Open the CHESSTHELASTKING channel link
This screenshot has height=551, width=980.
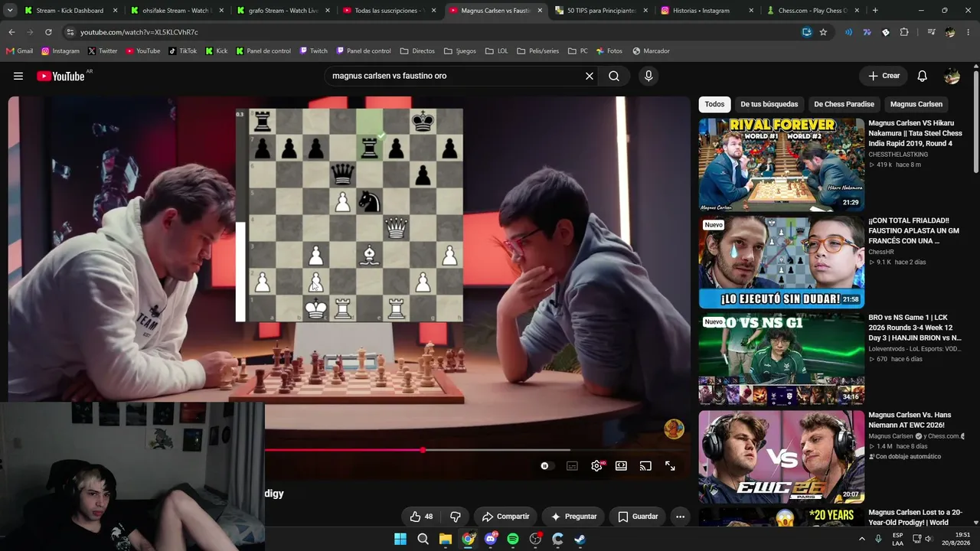coord(898,155)
